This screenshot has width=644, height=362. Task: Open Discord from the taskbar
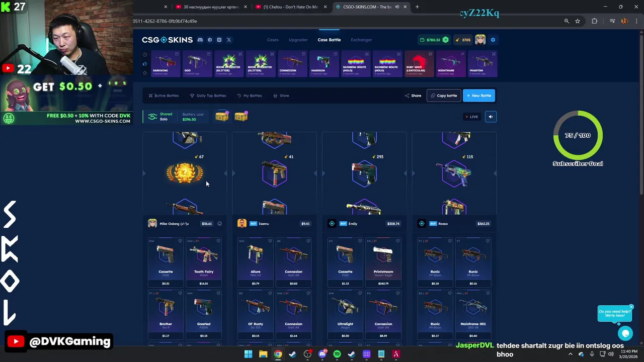click(323, 354)
